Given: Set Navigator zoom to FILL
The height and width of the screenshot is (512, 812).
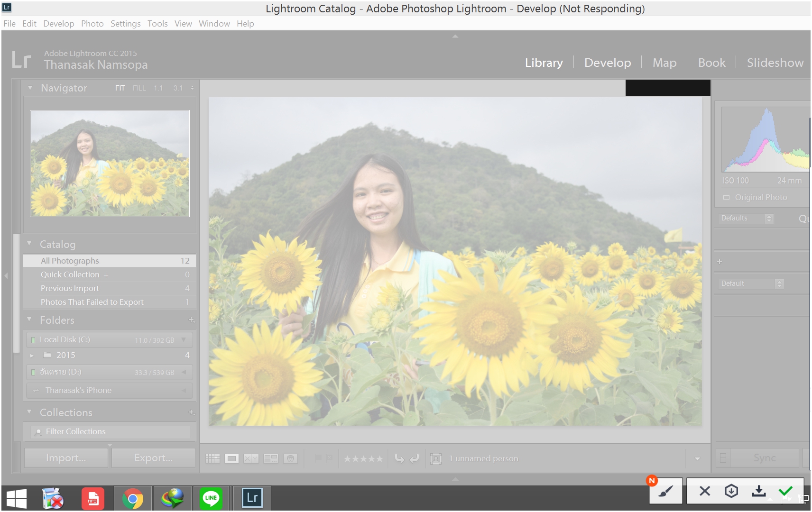Looking at the screenshot, I should coord(139,88).
